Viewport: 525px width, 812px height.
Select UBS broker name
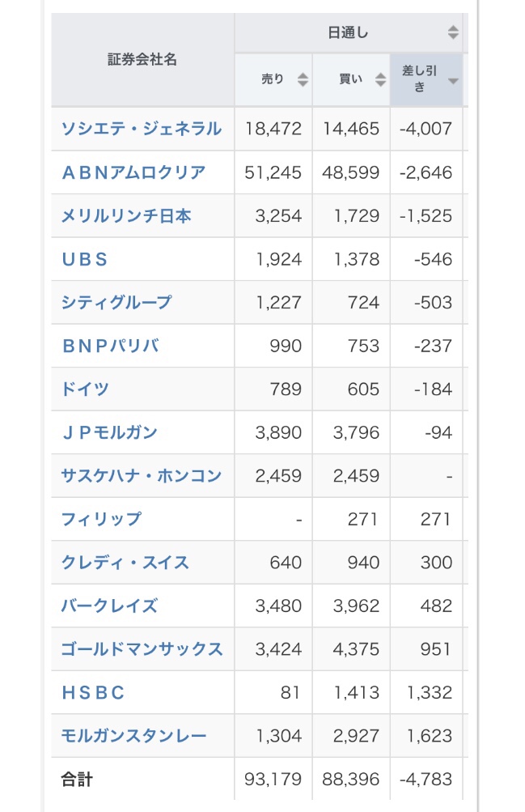(x=84, y=259)
